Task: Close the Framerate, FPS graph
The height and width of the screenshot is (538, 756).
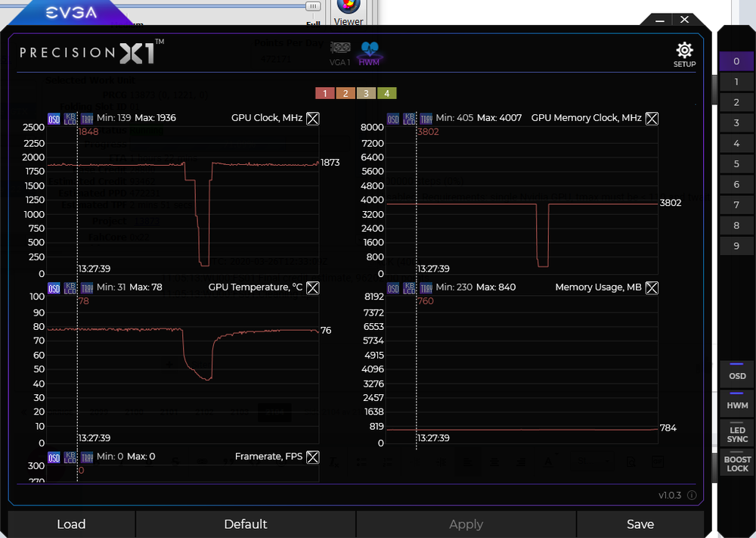Action: (313, 457)
